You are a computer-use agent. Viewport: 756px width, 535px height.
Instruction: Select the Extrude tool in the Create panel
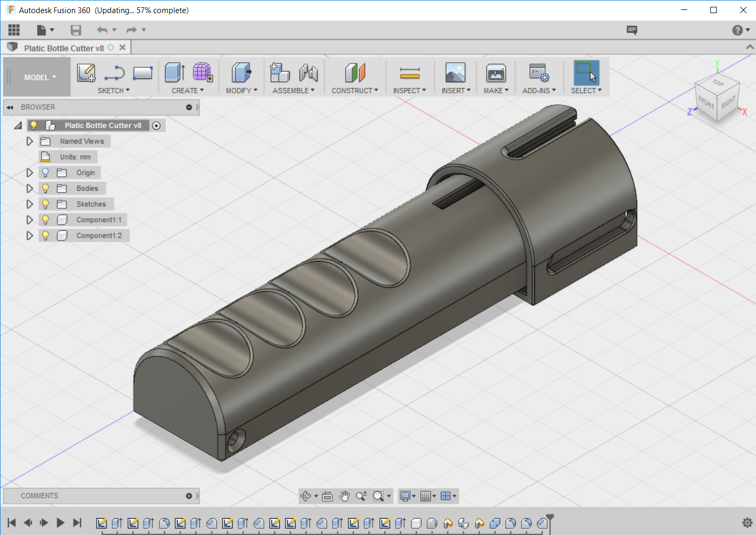click(x=174, y=73)
